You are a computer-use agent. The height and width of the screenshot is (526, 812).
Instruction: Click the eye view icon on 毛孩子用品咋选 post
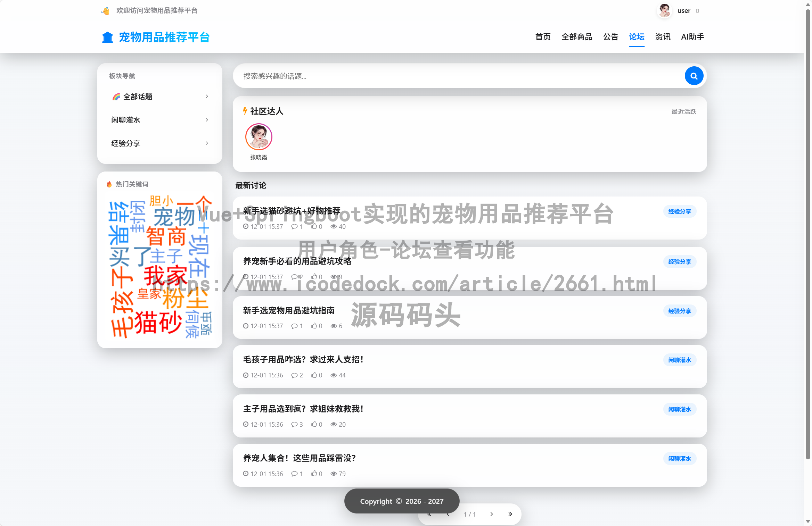tap(333, 375)
